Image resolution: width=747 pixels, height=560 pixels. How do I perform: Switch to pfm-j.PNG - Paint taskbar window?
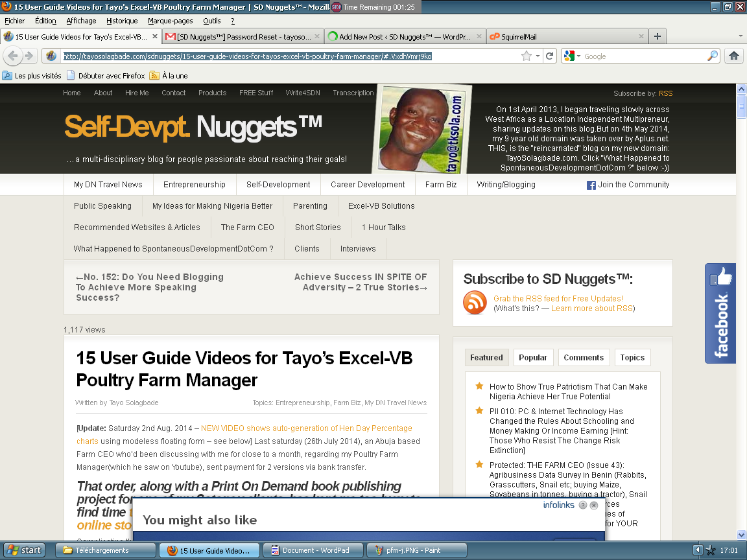pos(416,550)
